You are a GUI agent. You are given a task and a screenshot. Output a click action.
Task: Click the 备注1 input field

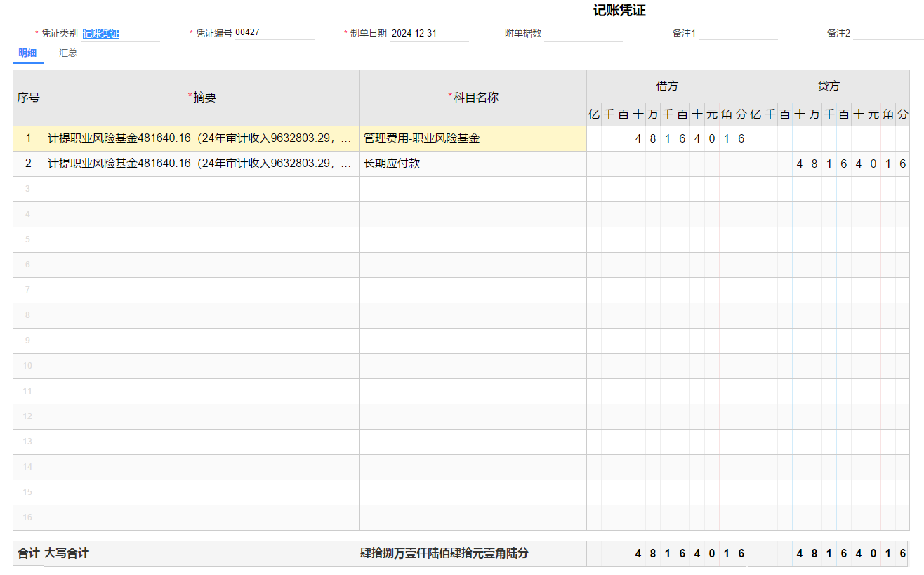[737, 34]
